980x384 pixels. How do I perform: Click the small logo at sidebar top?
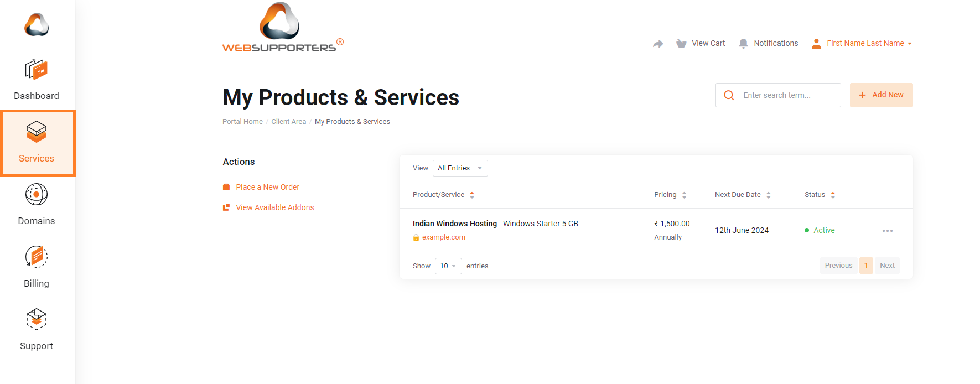37,25
